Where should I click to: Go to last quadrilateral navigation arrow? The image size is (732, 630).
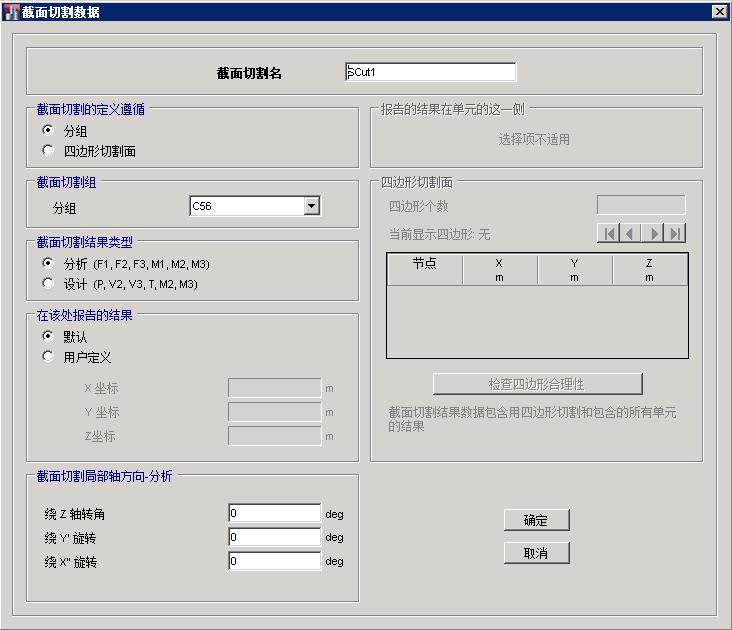(676, 233)
